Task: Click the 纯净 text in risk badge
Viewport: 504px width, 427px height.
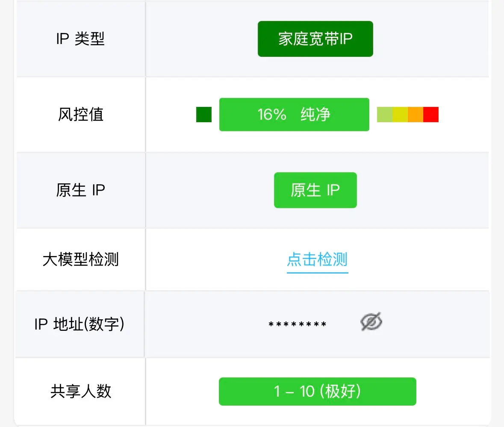Action: click(315, 115)
